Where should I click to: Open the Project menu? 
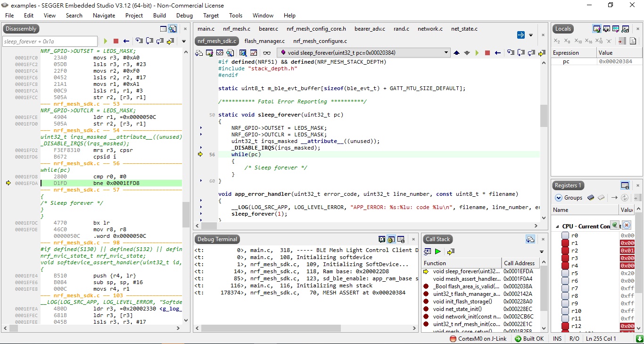click(134, 16)
